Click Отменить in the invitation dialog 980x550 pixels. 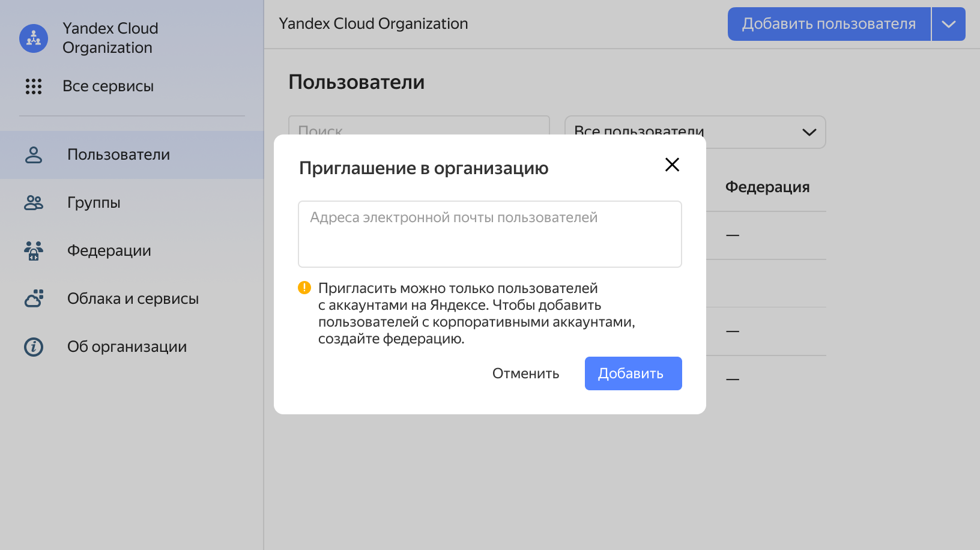[x=526, y=373]
